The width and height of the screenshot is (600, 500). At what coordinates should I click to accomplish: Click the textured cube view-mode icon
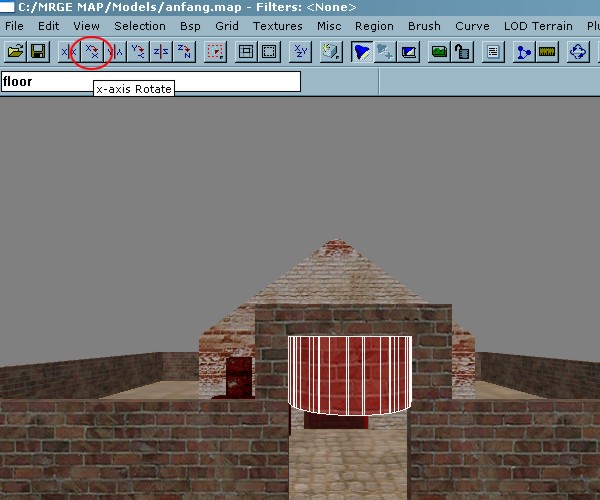[331, 51]
